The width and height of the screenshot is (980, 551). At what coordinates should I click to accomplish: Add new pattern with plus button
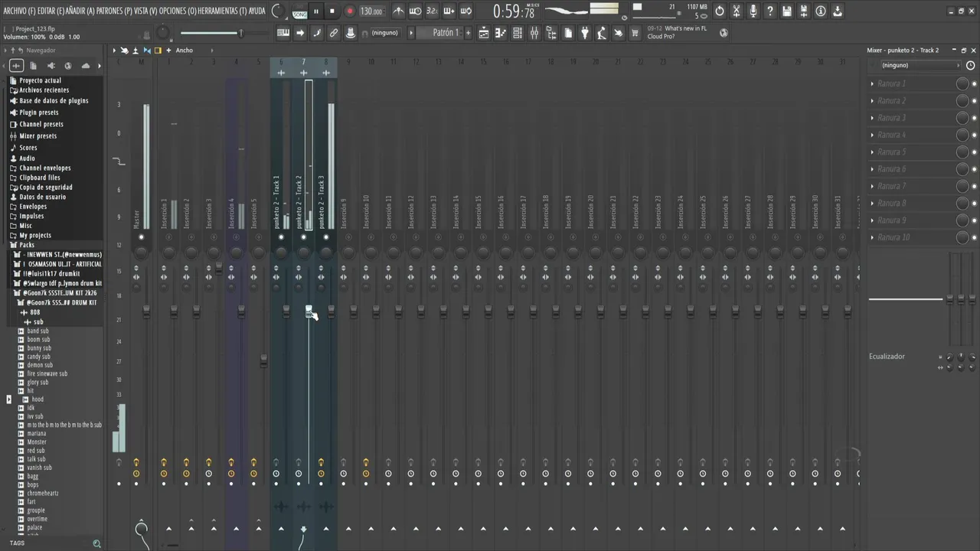[x=469, y=33]
